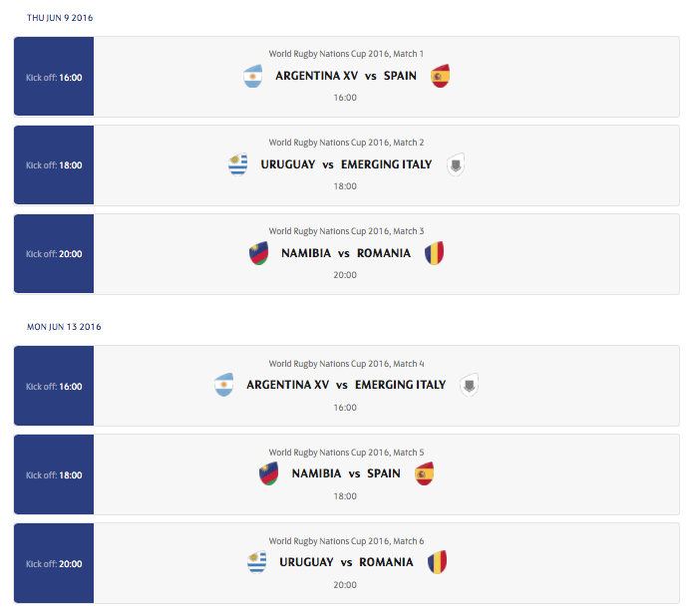Click Spain flag icon in Match 1

pos(441,77)
